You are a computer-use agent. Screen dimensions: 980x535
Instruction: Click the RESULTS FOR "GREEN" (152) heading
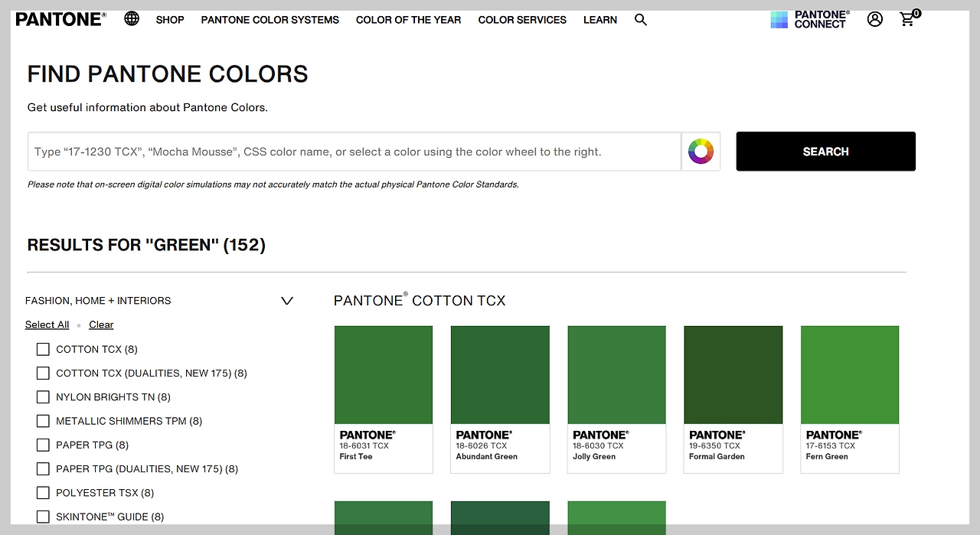coord(146,245)
